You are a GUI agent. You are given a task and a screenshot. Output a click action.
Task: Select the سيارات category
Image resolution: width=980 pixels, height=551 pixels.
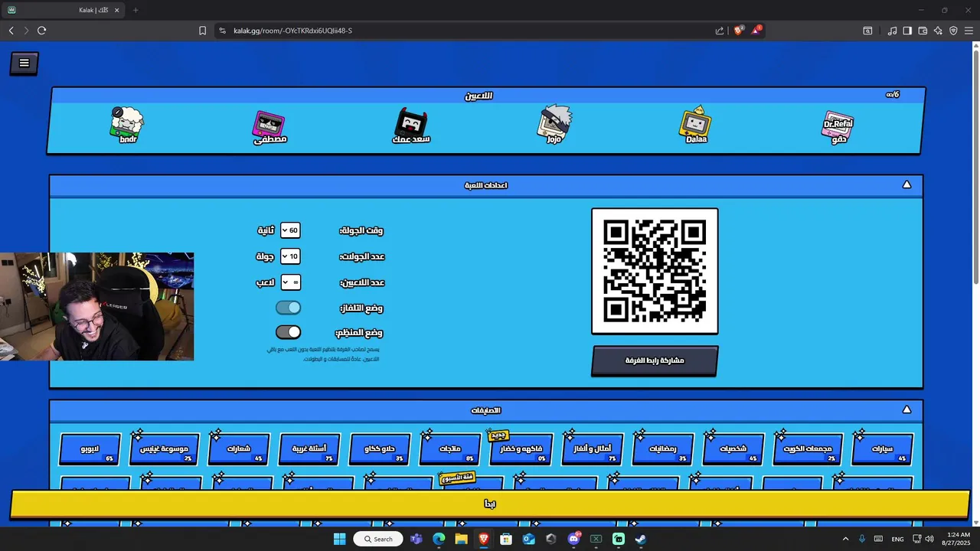pyautogui.click(x=883, y=449)
